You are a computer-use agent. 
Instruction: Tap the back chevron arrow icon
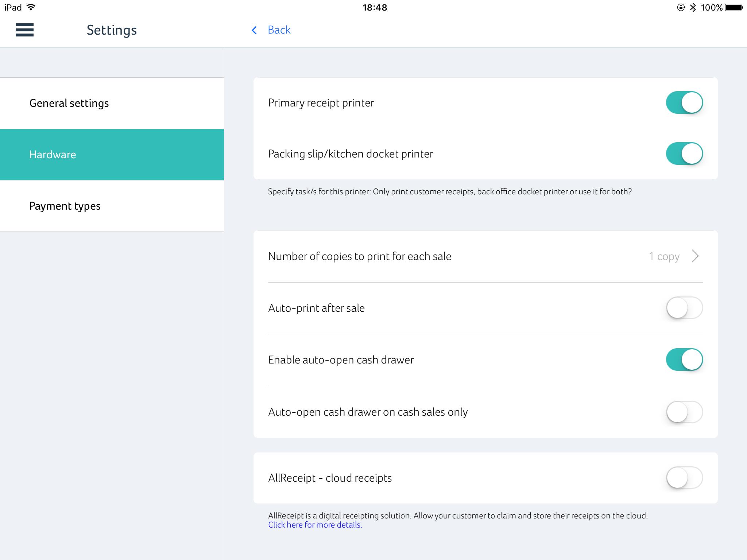click(254, 30)
